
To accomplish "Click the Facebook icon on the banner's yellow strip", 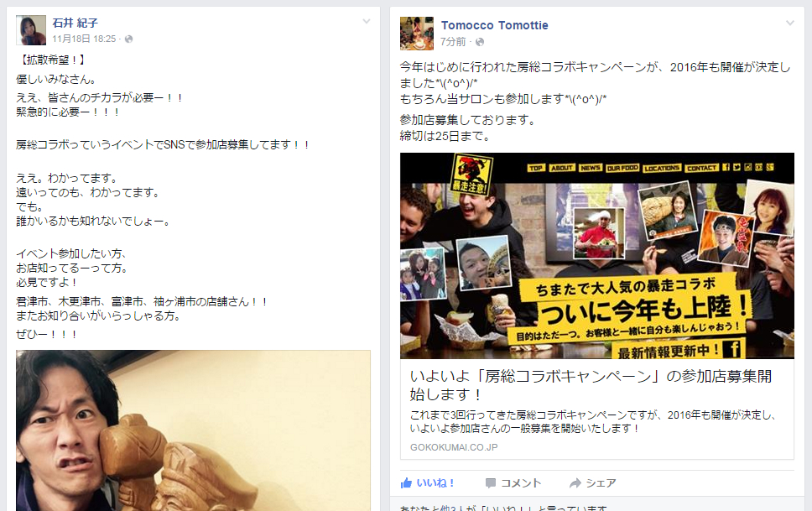I will pos(731,349).
